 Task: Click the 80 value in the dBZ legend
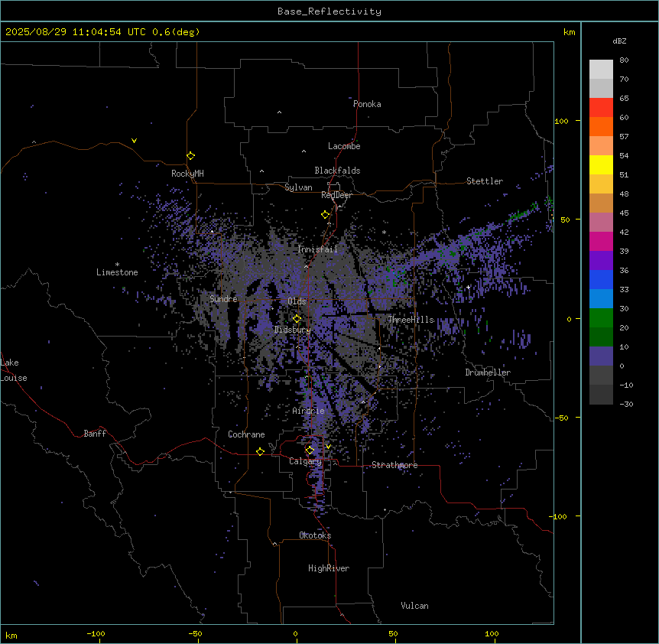click(x=624, y=60)
